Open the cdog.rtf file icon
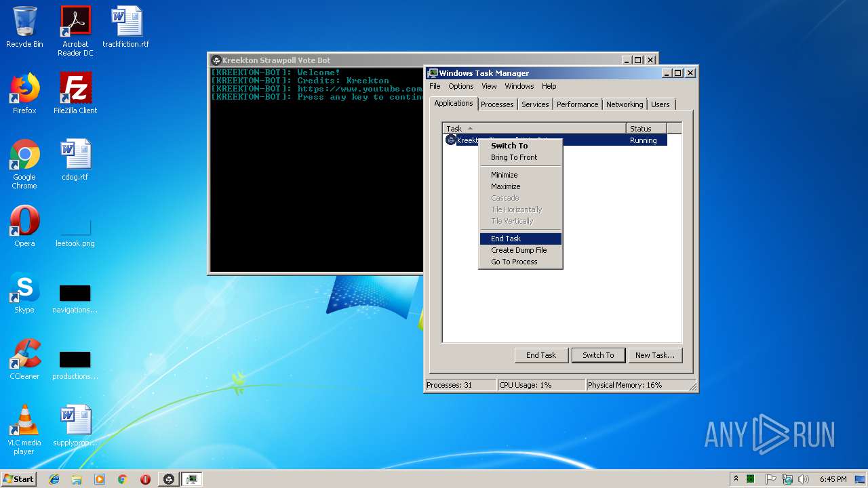 click(x=75, y=160)
